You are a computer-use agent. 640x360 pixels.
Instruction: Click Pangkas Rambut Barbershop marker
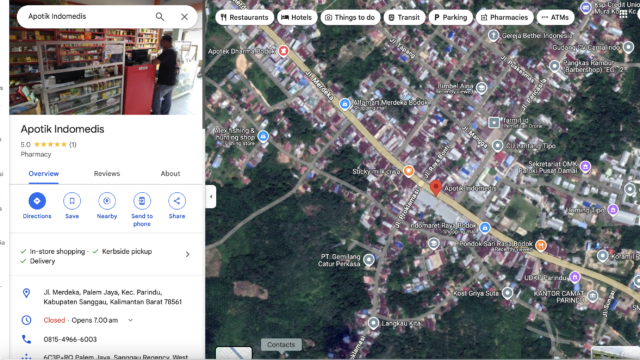coord(554,66)
